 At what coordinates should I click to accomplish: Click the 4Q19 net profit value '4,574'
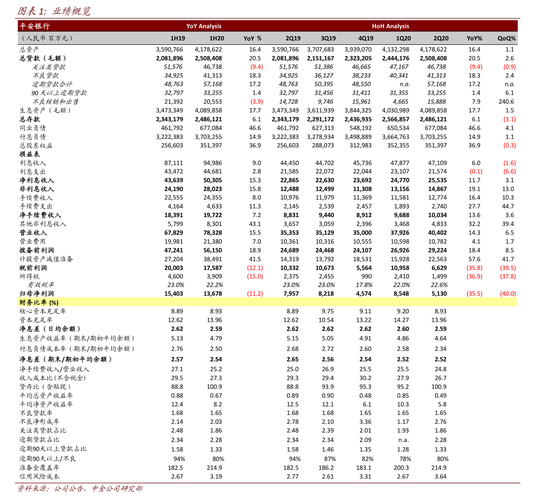(x=364, y=294)
